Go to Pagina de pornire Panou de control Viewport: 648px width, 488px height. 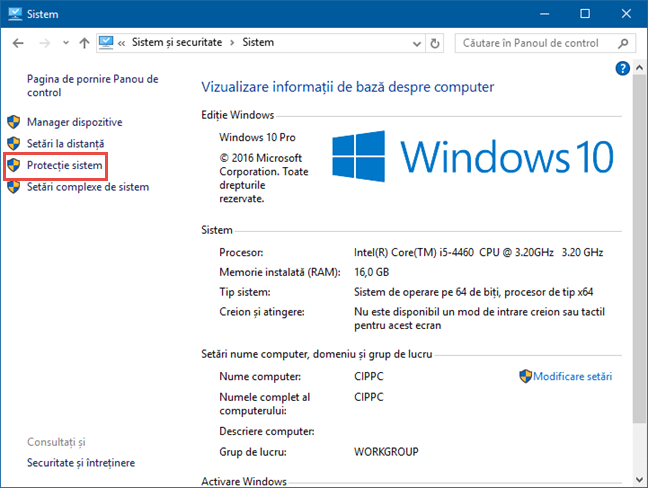tap(92, 86)
